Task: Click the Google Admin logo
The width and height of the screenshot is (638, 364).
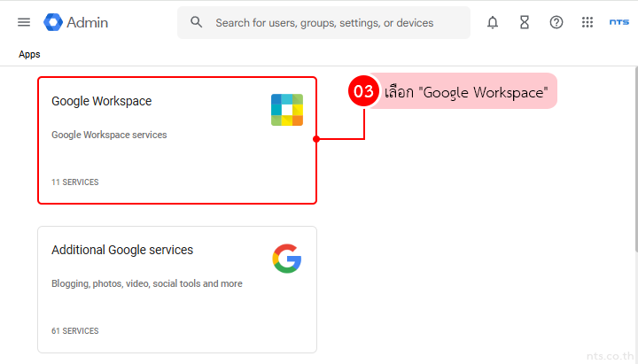Action: [76, 22]
